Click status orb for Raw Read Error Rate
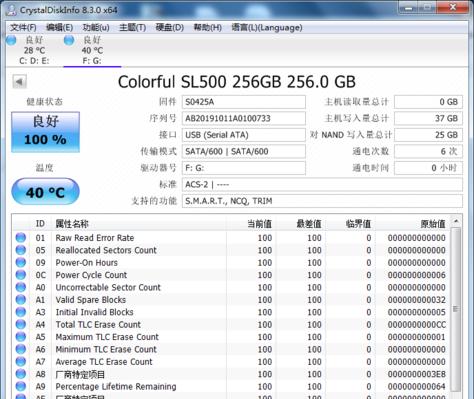Viewport: 474px width, 399px height. pos(21,238)
